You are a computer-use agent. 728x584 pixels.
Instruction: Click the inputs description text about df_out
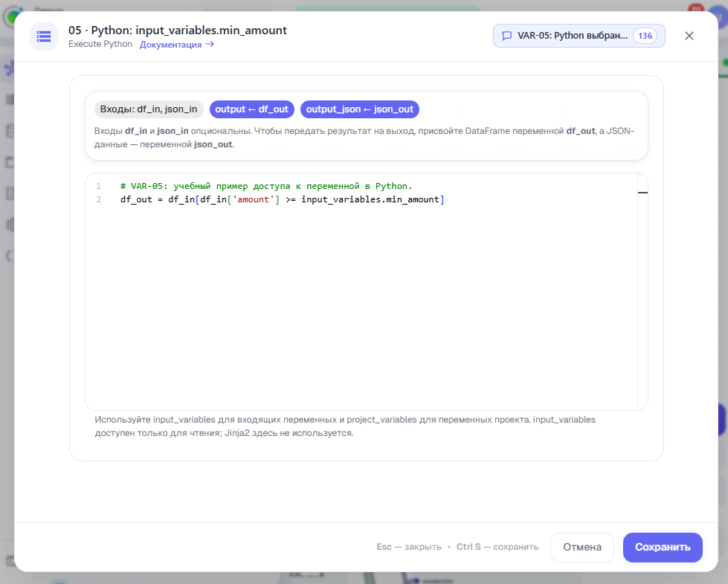click(364, 138)
